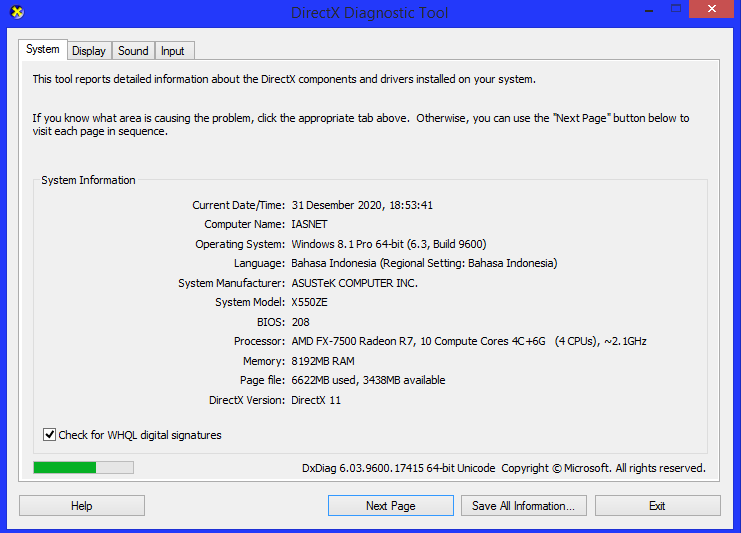This screenshot has width=741, height=533.
Task: Click the green loading progress bar
Action: click(84, 468)
